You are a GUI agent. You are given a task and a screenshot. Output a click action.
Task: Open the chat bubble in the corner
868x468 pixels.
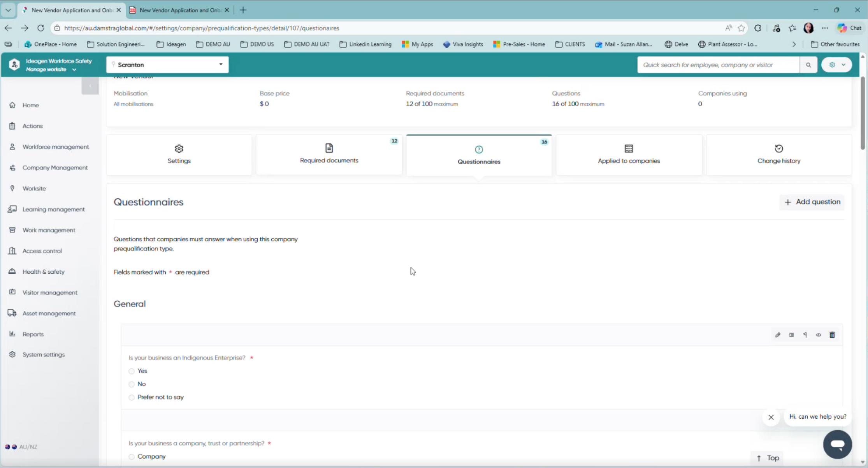pos(838,444)
